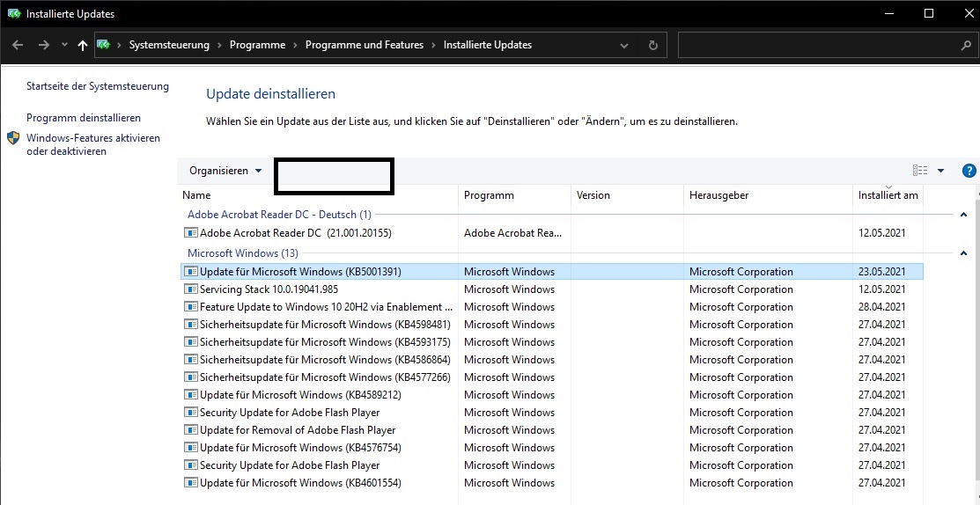
Task: Open recent locations dropdown next to forward arrow
Action: point(64,45)
